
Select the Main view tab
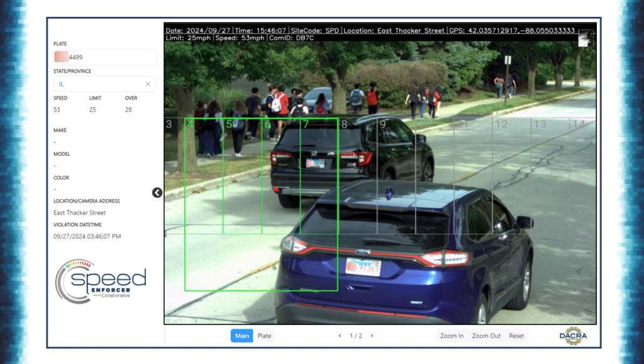point(241,336)
